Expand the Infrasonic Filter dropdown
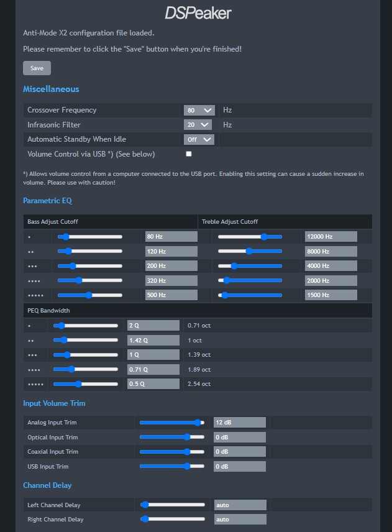Screen dimensions: 392x532 pyautogui.click(x=199, y=125)
